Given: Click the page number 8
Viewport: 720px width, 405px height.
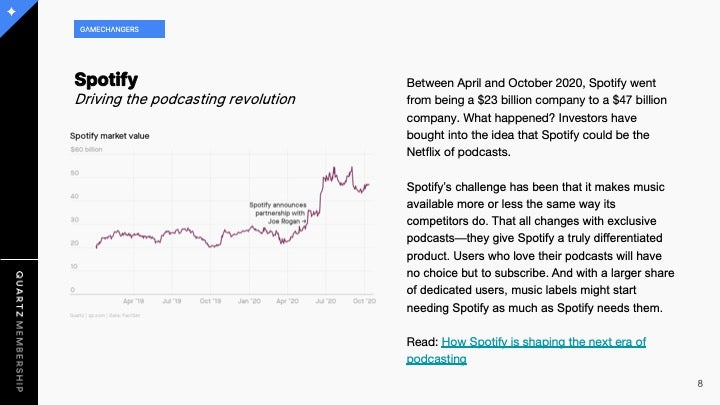Looking at the screenshot, I should point(700,383).
